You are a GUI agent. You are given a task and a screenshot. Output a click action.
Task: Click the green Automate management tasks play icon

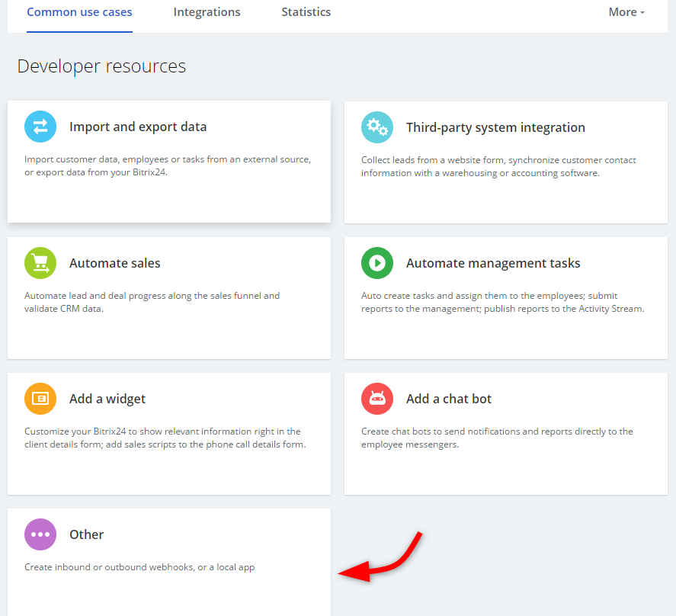[x=376, y=263]
